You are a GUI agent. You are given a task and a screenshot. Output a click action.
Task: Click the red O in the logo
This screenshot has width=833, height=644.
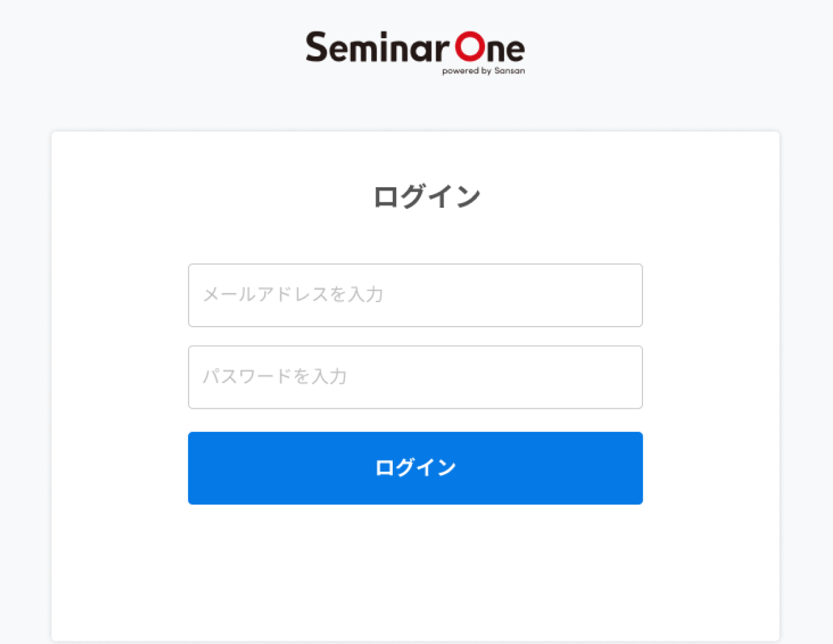coord(470,47)
